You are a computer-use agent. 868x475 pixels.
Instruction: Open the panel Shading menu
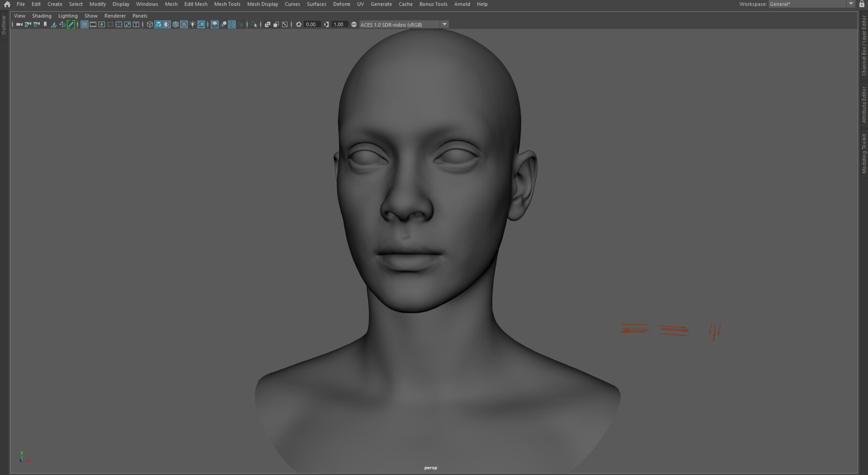click(x=41, y=16)
